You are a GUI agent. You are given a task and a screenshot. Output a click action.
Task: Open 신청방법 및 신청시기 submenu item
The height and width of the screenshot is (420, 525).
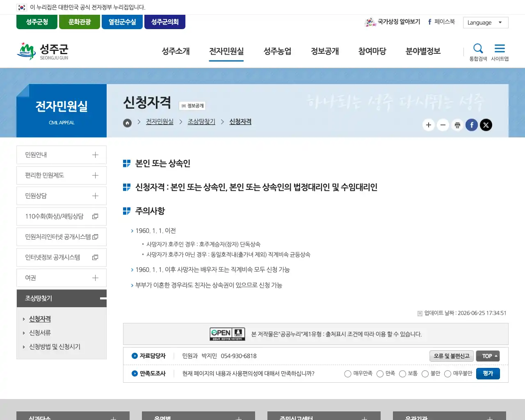(x=55, y=347)
